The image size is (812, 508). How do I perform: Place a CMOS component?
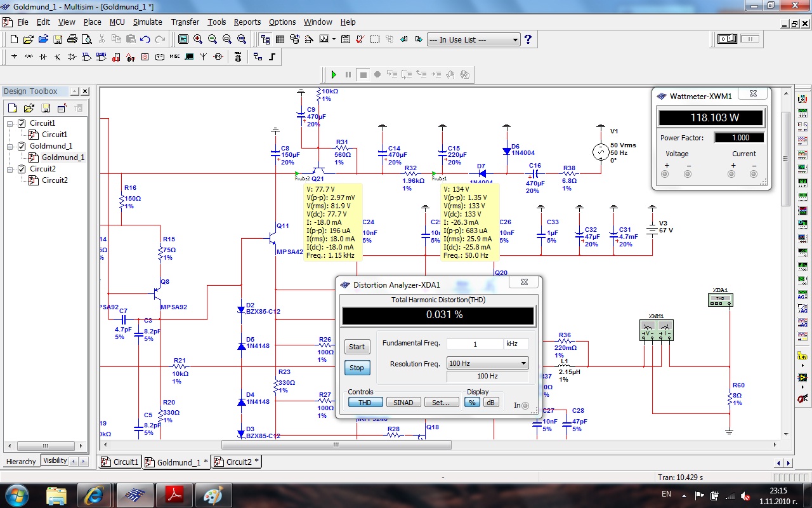(x=101, y=57)
